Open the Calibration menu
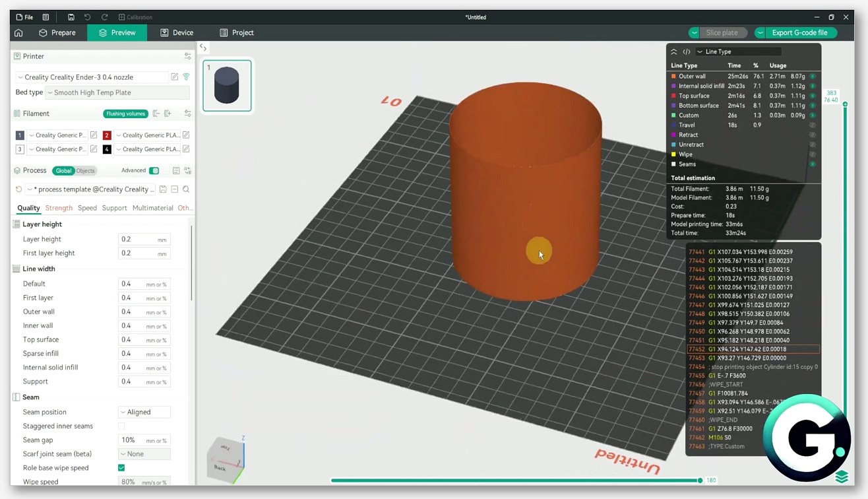 [135, 17]
